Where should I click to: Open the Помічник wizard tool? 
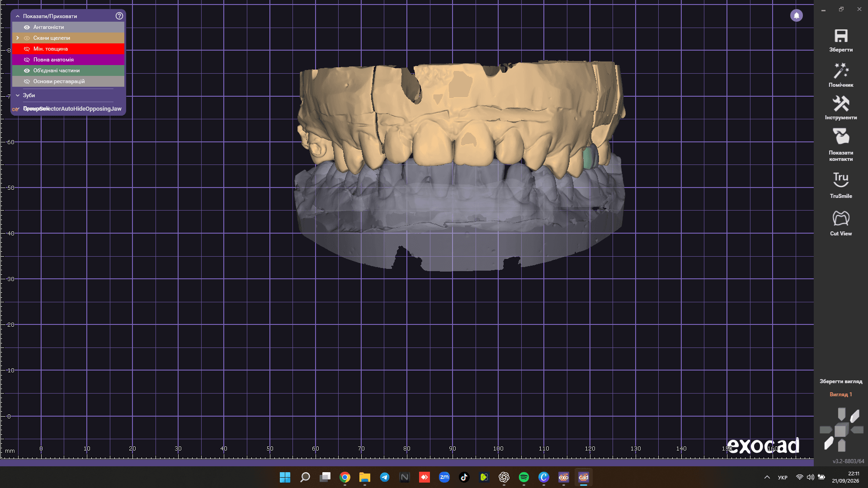tap(841, 71)
